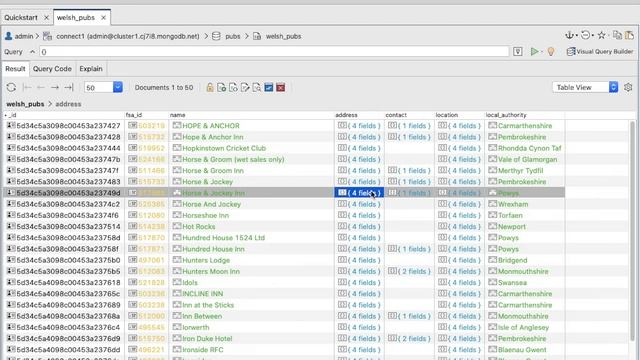The height and width of the screenshot is (360, 640).
Task: Click the edit document pencil icon
Action: (x=245, y=88)
